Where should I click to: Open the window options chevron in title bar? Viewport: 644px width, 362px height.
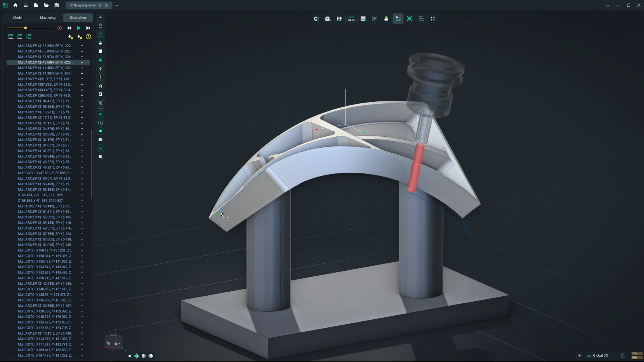tap(608, 5)
